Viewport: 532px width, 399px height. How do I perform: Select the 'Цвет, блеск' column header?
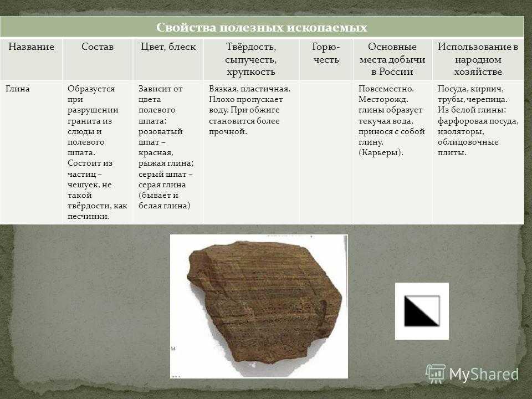coord(168,59)
